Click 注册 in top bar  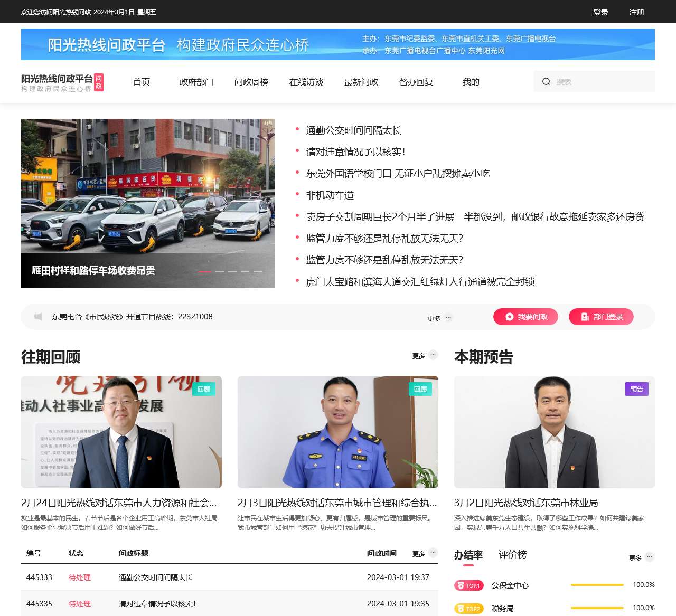(x=637, y=12)
